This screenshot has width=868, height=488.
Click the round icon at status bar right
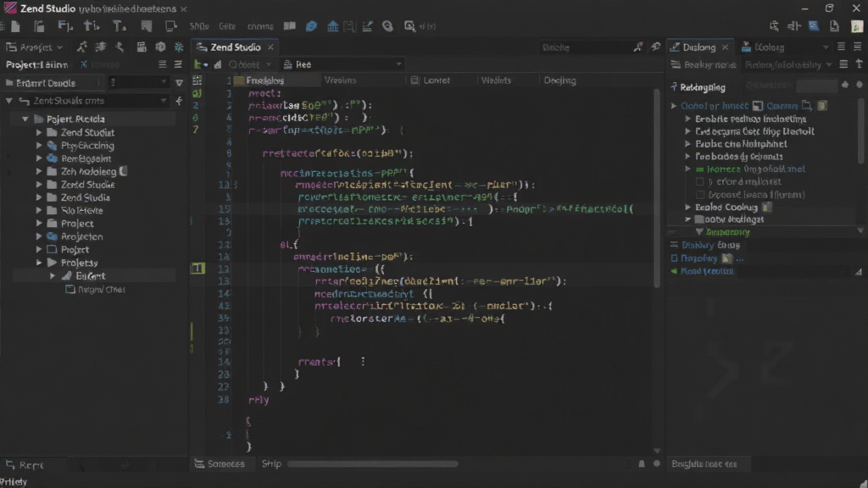click(657, 463)
